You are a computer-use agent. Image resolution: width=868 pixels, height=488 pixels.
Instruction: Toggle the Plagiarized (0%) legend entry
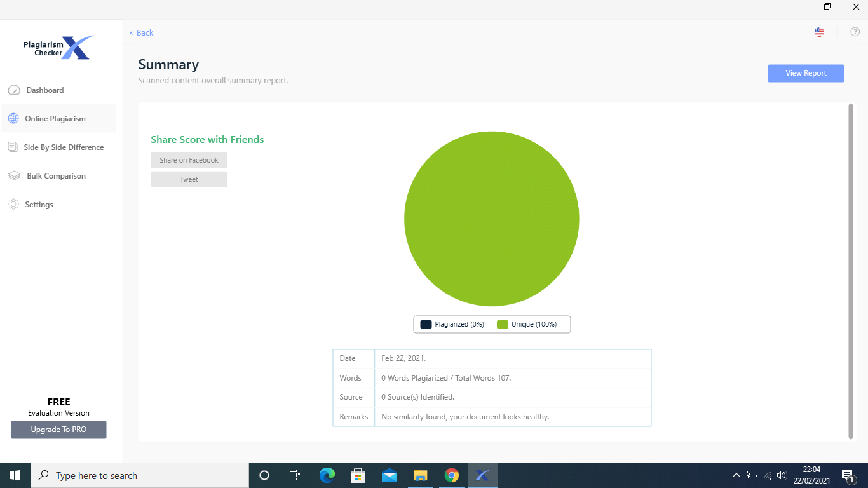[x=452, y=324]
